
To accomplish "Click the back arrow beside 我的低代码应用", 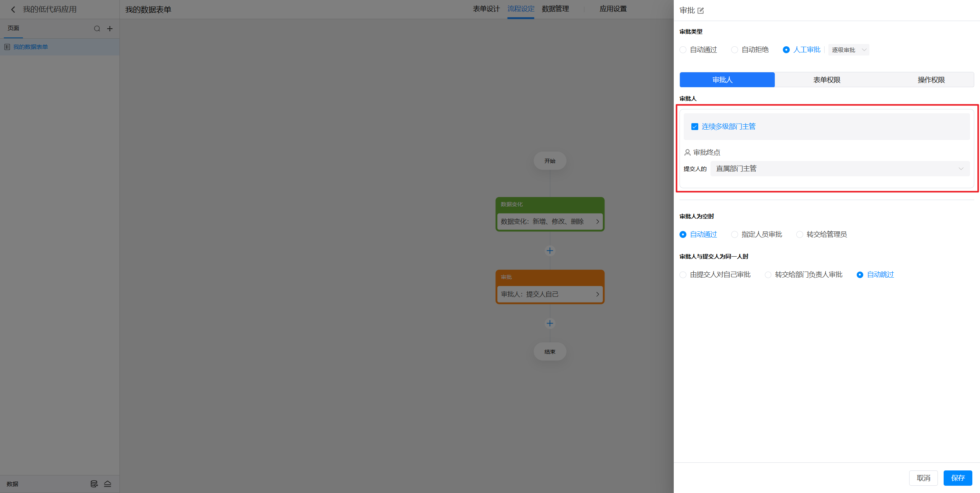I will [13, 10].
